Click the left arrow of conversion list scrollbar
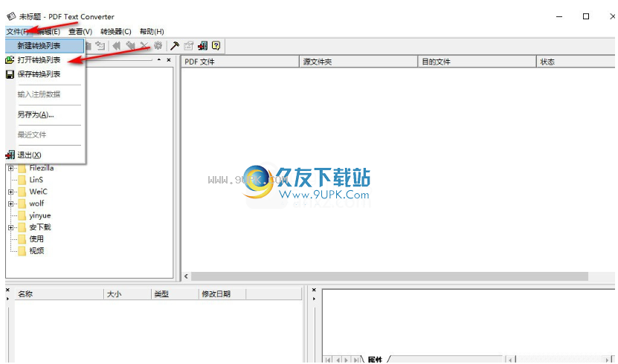 click(x=186, y=276)
